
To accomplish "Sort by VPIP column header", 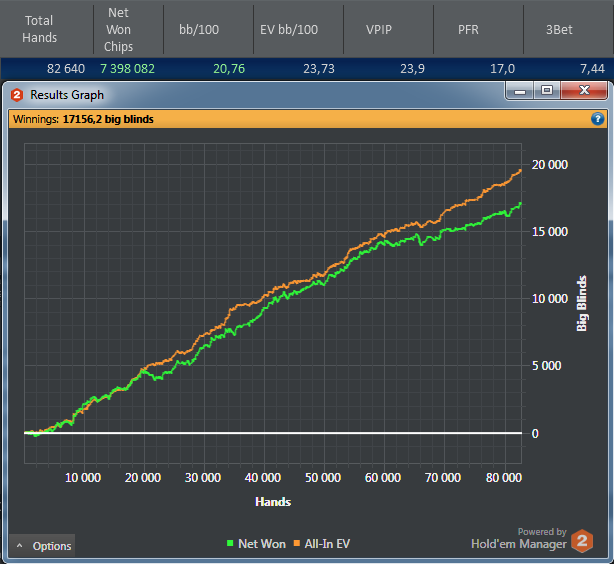I will click(379, 29).
